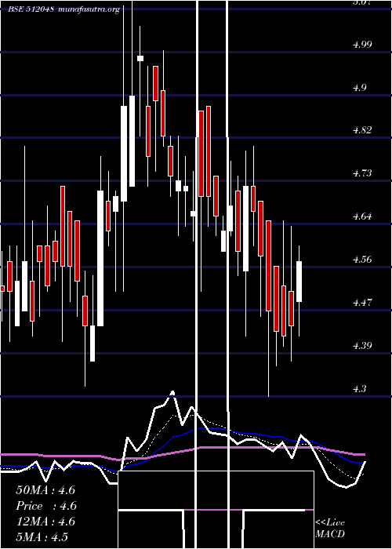The image size is (392, 549).
Task: Click the blue moving average line peak
Action: 206,428
